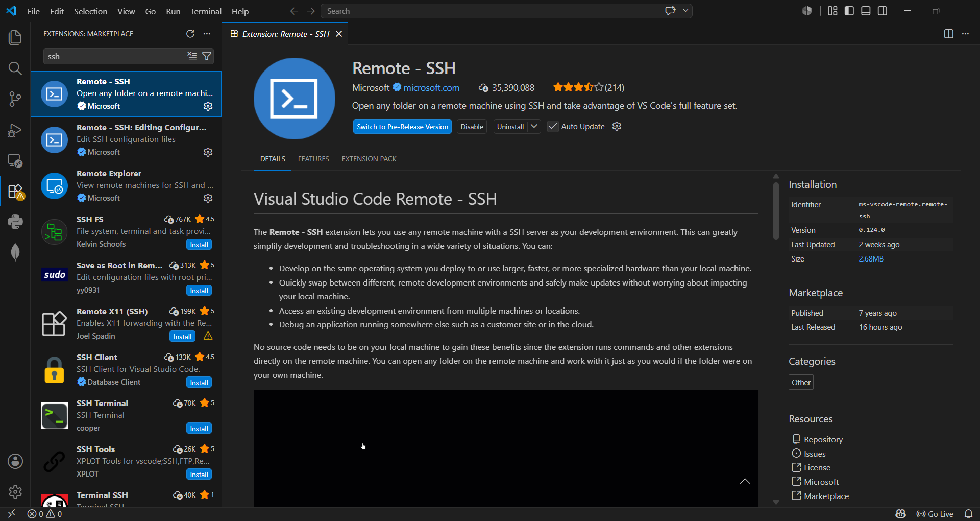The width and height of the screenshot is (980, 521).
Task: Open editor More Actions ellipsis
Action: (x=965, y=34)
